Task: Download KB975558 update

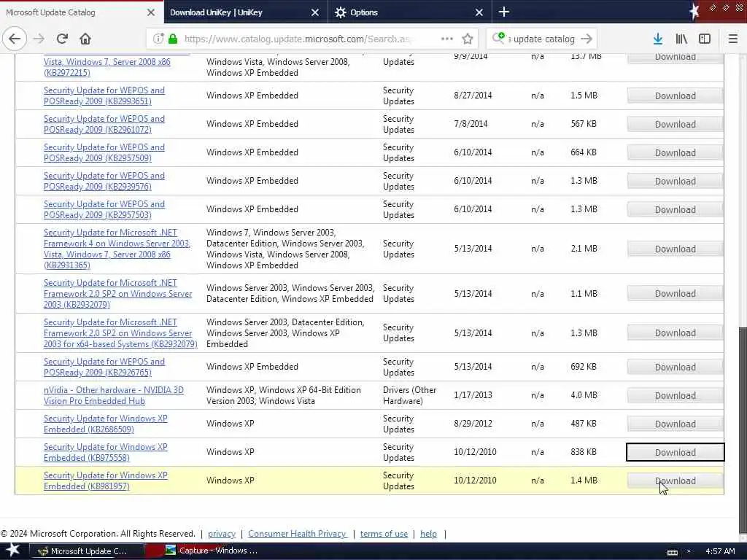Action: click(x=675, y=452)
